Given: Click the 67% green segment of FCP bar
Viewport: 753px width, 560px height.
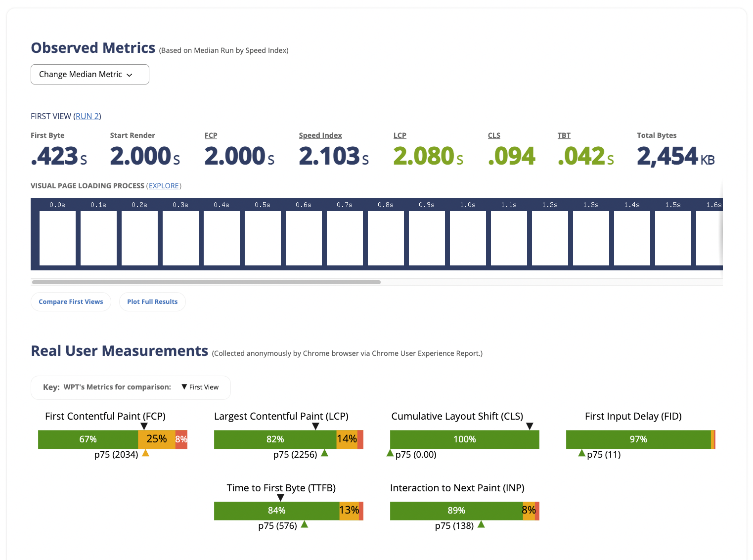Looking at the screenshot, I should click(x=88, y=439).
